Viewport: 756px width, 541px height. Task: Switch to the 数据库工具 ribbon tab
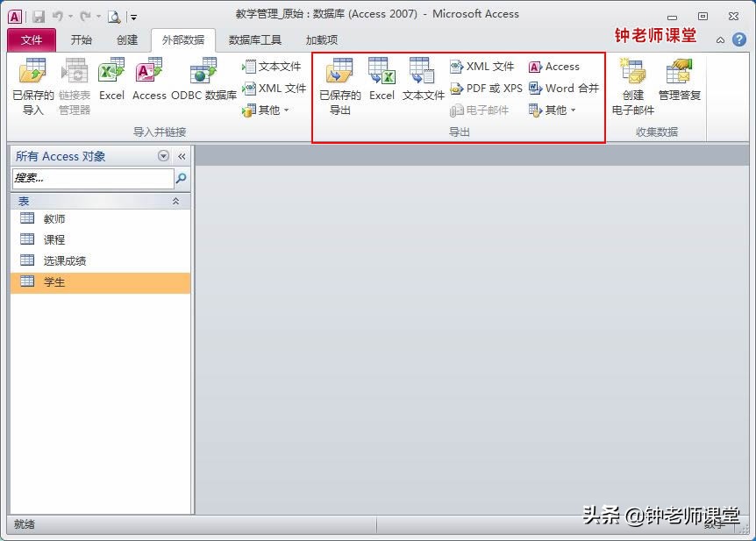click(x=255, y=39)
